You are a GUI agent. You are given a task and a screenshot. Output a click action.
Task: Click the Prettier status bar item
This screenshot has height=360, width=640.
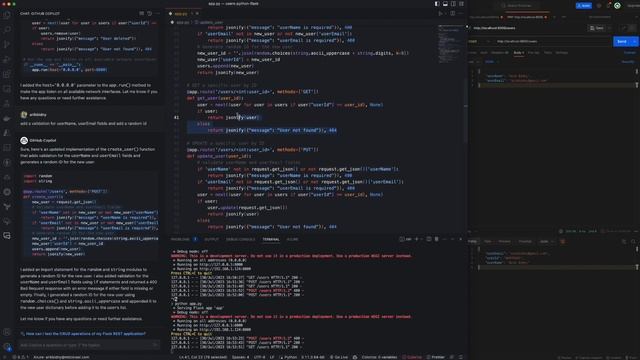(x=436, y=357)
